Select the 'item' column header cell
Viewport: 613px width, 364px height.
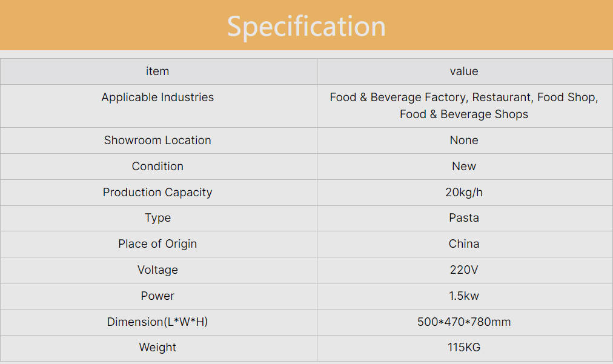click(x=157, y=71)
